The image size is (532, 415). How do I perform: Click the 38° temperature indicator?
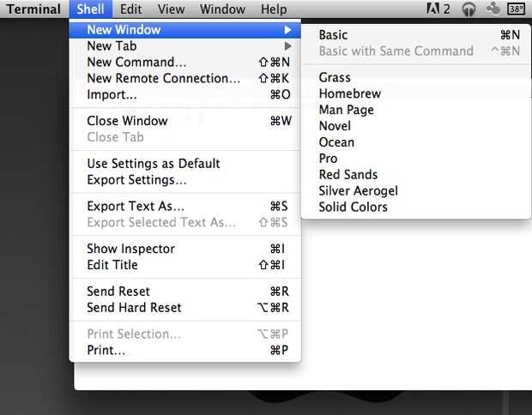click(x=516, y=9)
